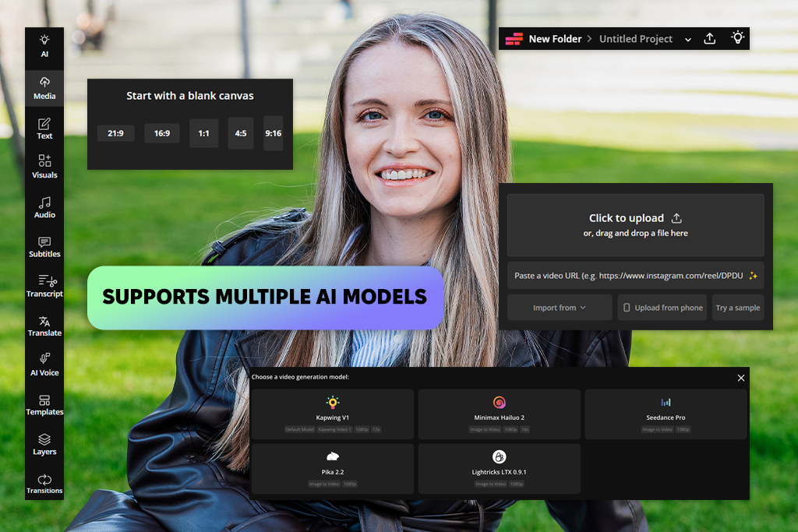Expand the Untitled Project dropdown arrow

coord(687,40)
